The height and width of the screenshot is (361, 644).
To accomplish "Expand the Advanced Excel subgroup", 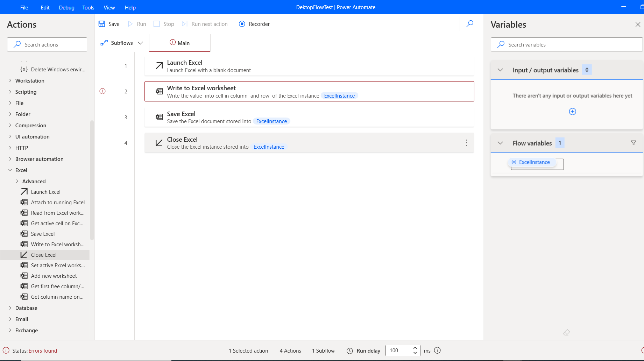I will (x=17, y=181).
